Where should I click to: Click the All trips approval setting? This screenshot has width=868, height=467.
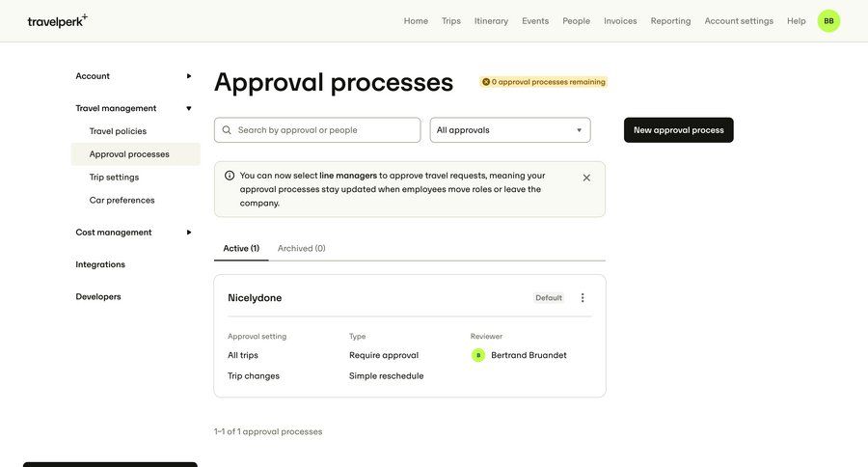tap(242, 355)
